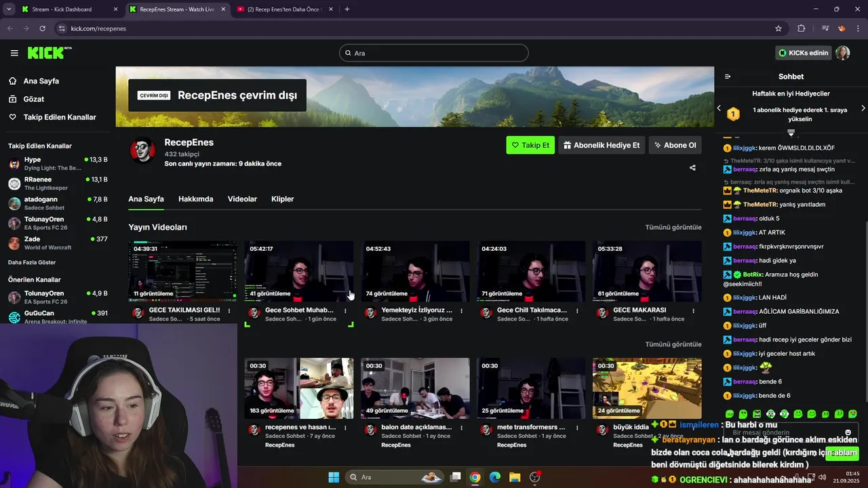Click KICKs edinin button

pos(804,53)
